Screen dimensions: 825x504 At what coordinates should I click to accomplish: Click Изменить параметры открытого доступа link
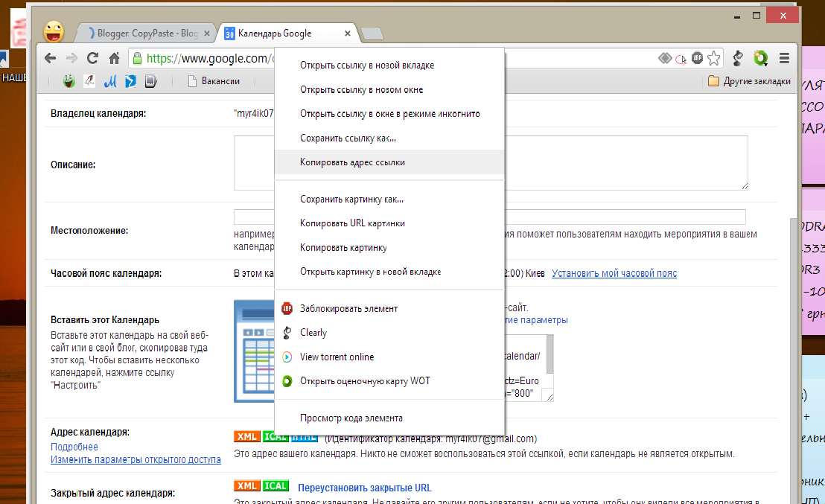pyautogui.click(x=136, y=459)
